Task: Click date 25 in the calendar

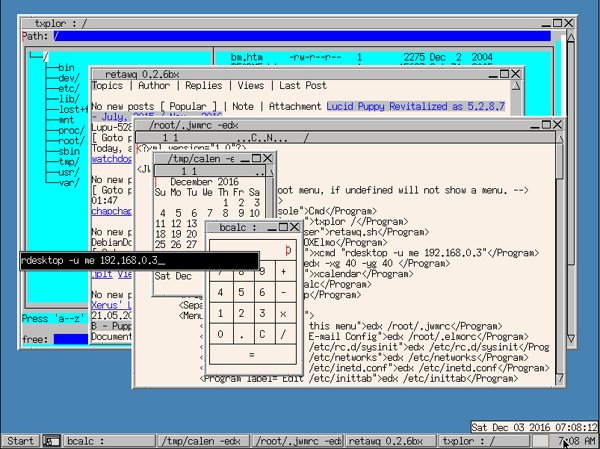Action: 161,244
